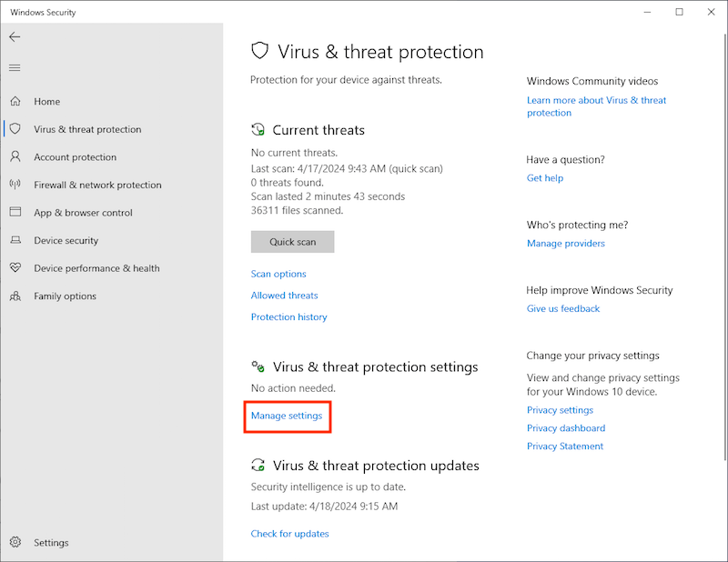Select the Account protection person icon
The width and height of the screenshot is (728, 562).
click(15, 157)
